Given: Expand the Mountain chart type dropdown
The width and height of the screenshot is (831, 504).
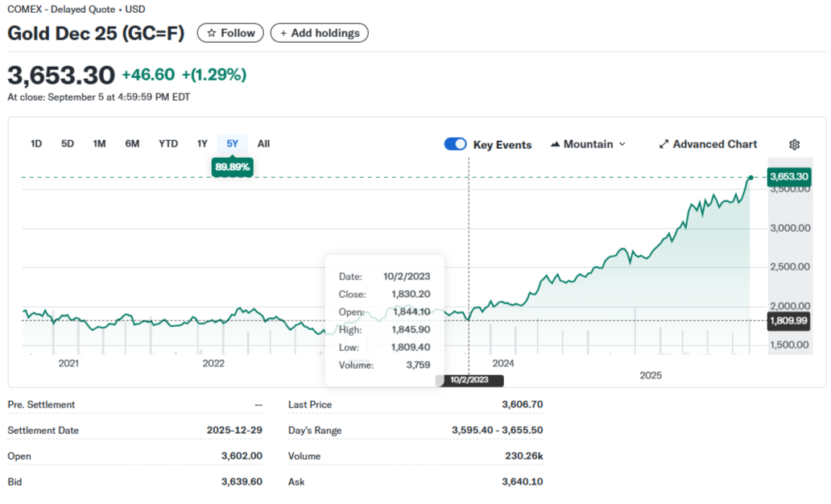Looking at the screenshot, I should pos(622,144).
